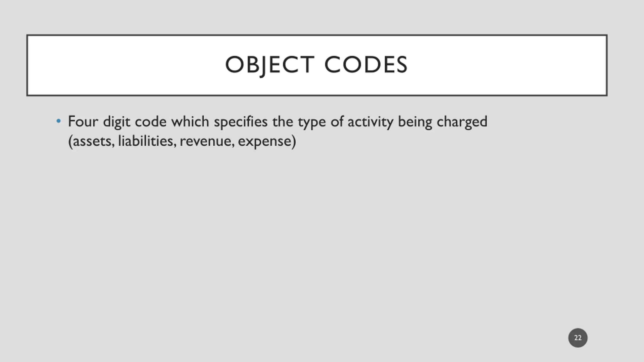Click the slide number 22 badge
This screenshot has width=644, height=362.
point(578,338)
